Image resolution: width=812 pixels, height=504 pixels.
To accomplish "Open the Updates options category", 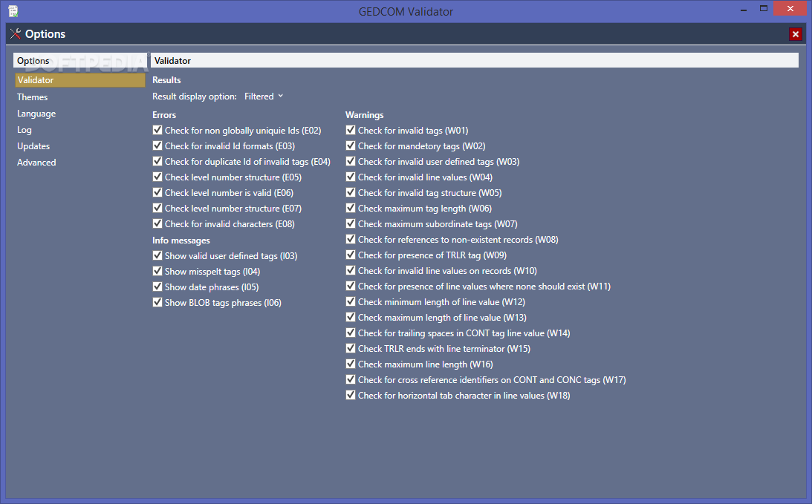I will pos(33,146).
